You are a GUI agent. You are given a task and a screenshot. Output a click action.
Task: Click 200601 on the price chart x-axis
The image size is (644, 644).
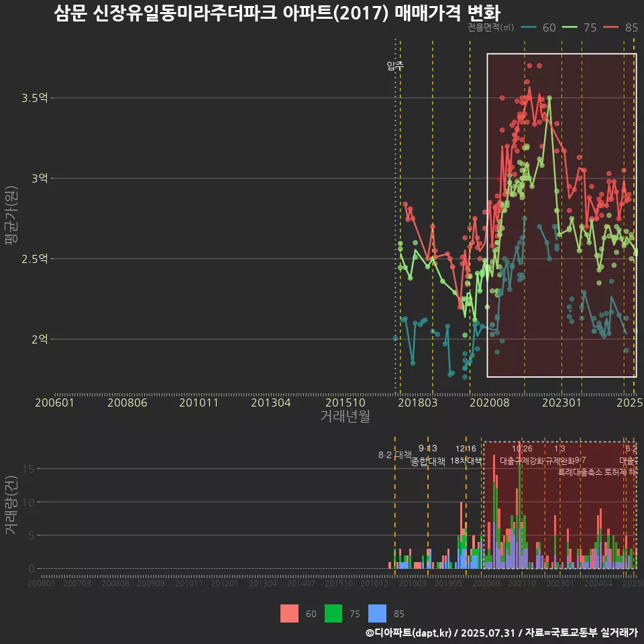54,402
